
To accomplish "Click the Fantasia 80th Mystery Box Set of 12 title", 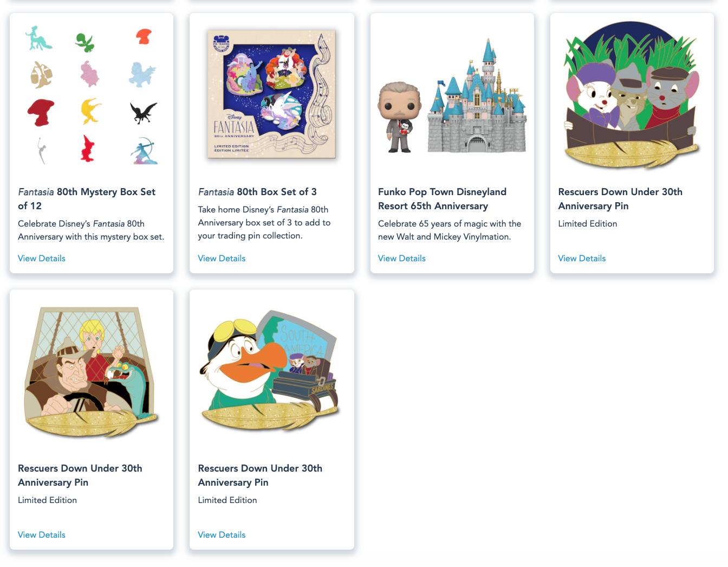I will pyautogui.click(x=87, y=199).
